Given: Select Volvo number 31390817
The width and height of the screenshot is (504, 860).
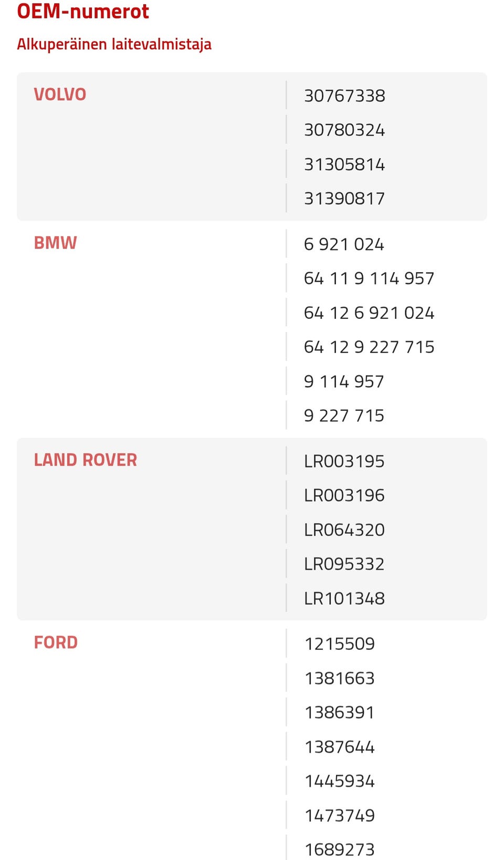Looking at the screenshot, I should coord(344,199).
